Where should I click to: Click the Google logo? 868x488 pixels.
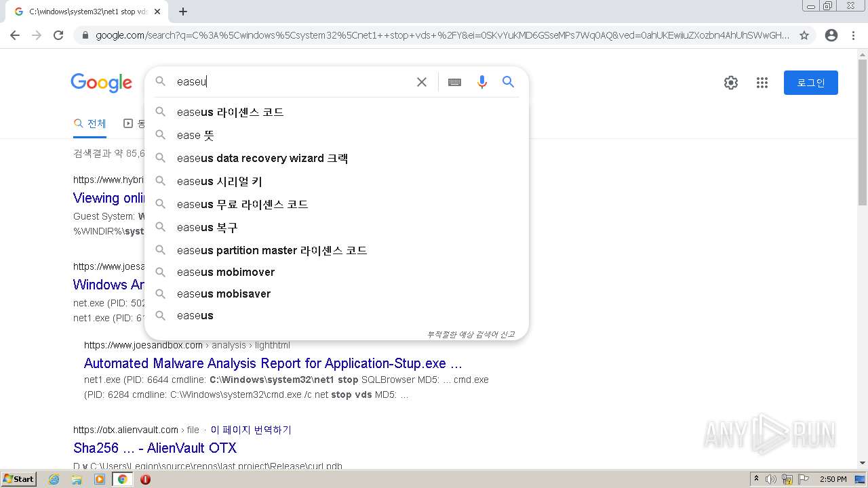(x=102, y=83)
